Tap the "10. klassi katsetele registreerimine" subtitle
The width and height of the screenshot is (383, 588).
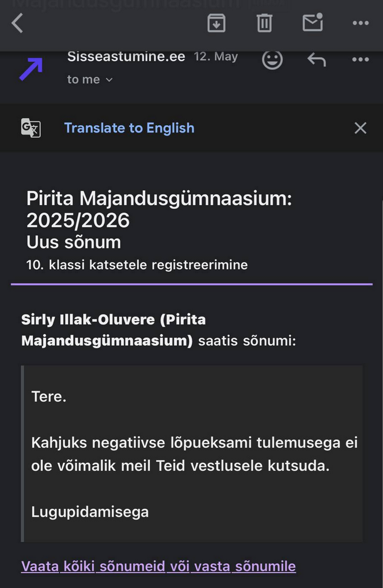[x=137, y=265]
